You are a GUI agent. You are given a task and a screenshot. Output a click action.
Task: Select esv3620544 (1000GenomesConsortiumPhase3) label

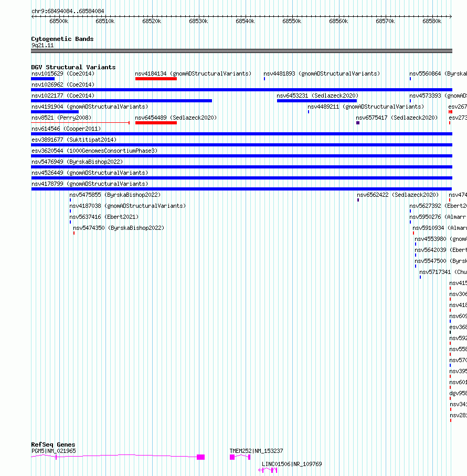pyautogui.click(x=94, y=151)
